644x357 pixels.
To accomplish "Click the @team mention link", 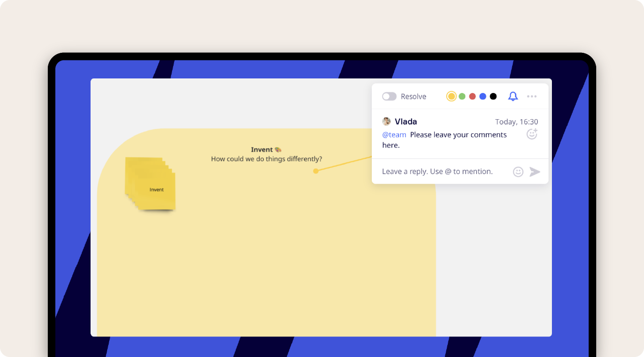I will point(394,135).
